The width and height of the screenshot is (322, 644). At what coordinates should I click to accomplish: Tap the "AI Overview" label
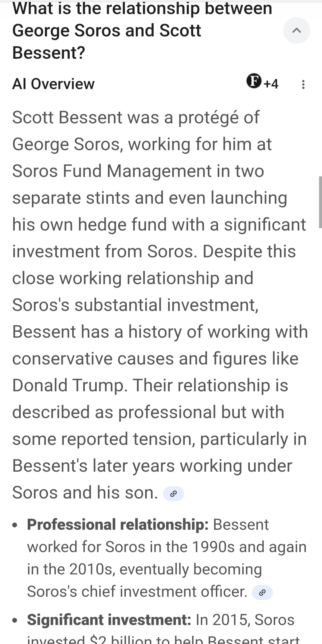click(53, 84)
